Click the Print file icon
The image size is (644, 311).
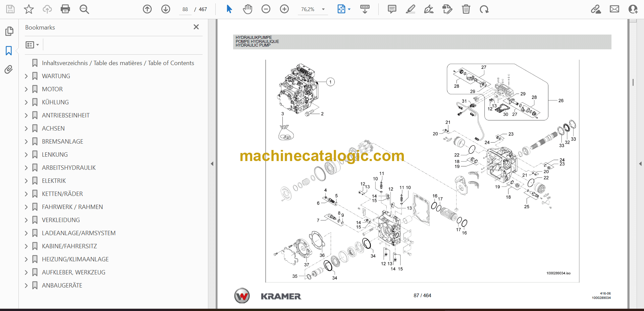(65, 9)
